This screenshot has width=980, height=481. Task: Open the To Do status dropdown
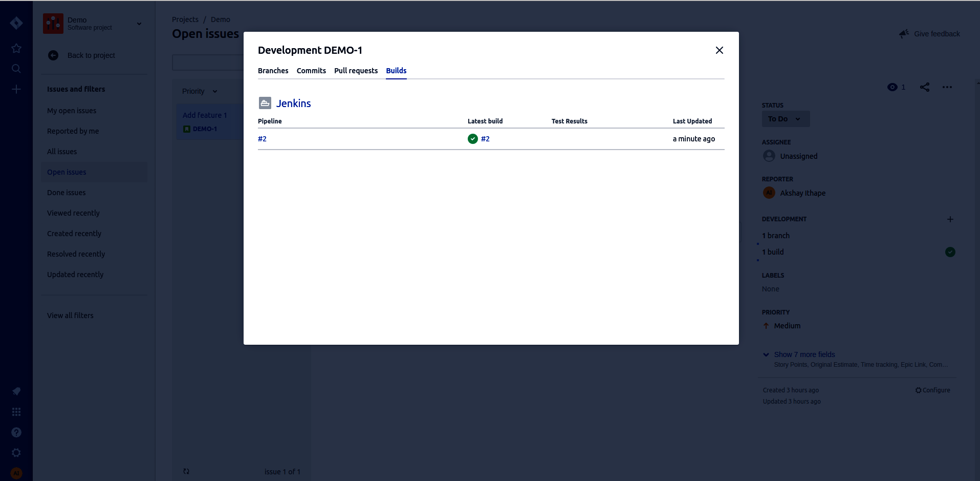click(785, 119)
